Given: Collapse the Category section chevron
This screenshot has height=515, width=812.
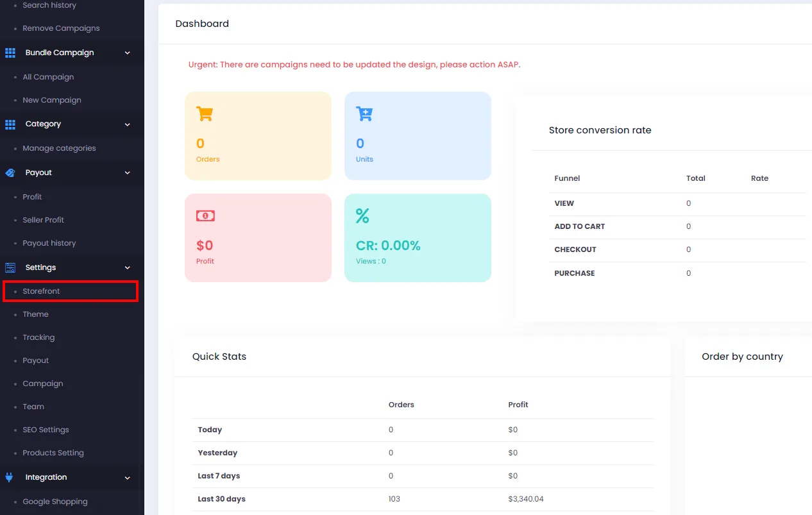Looking at the screenshot, I should click(x=127, y=124).
